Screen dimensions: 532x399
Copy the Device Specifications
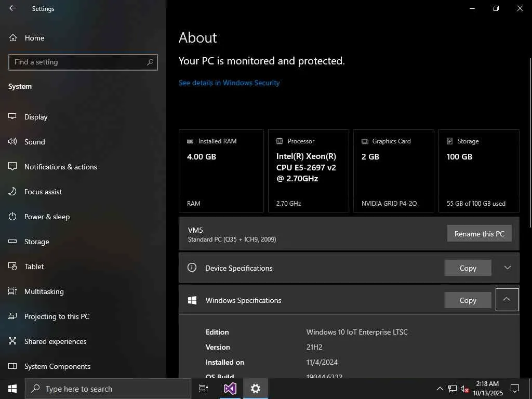(468, 268)
